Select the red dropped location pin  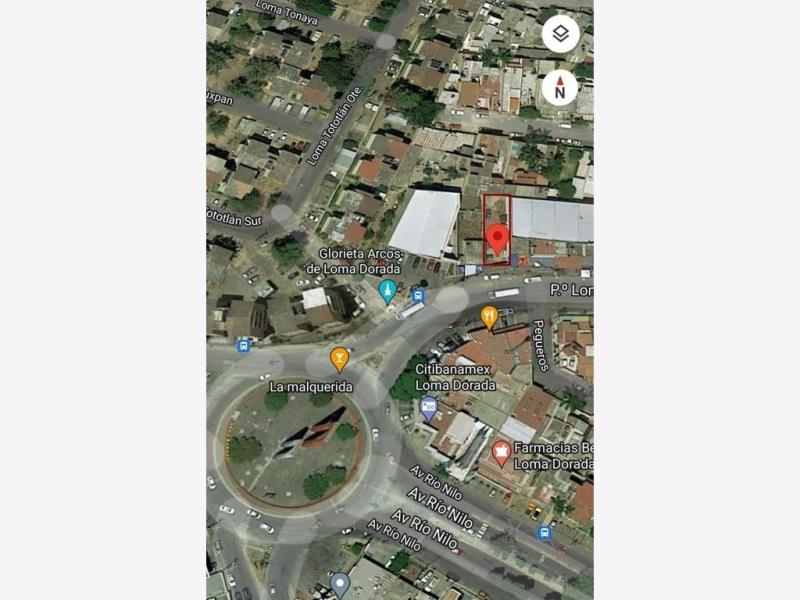(497, 240)
